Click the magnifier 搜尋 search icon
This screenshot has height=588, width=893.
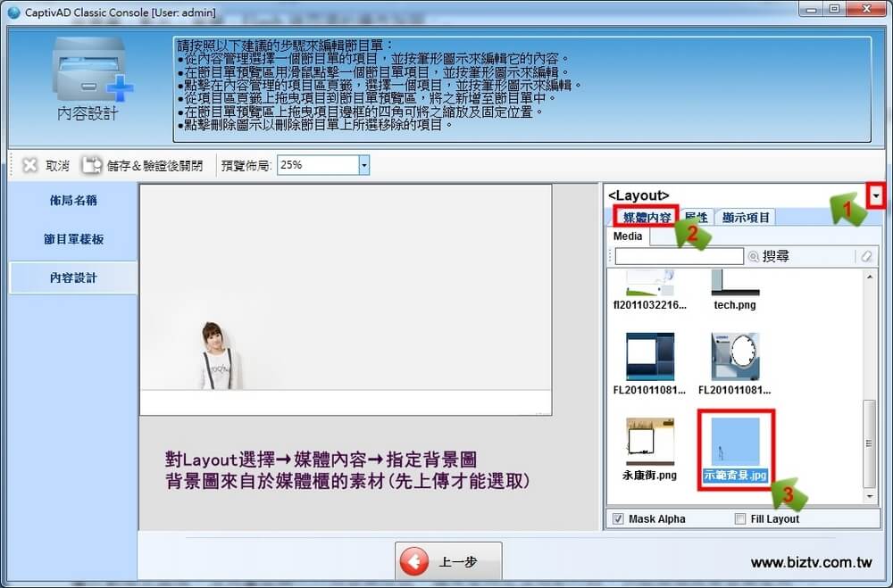click(754, 256)
